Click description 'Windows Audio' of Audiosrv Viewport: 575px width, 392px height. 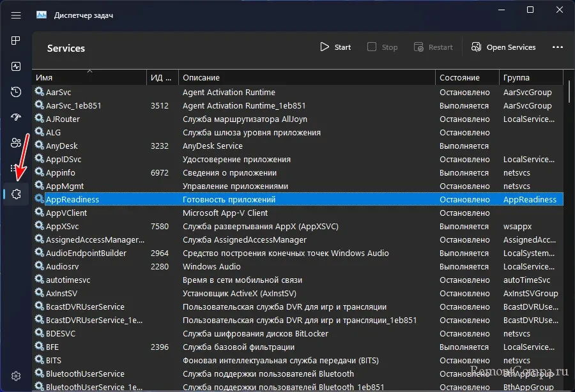tap(211, 267)
